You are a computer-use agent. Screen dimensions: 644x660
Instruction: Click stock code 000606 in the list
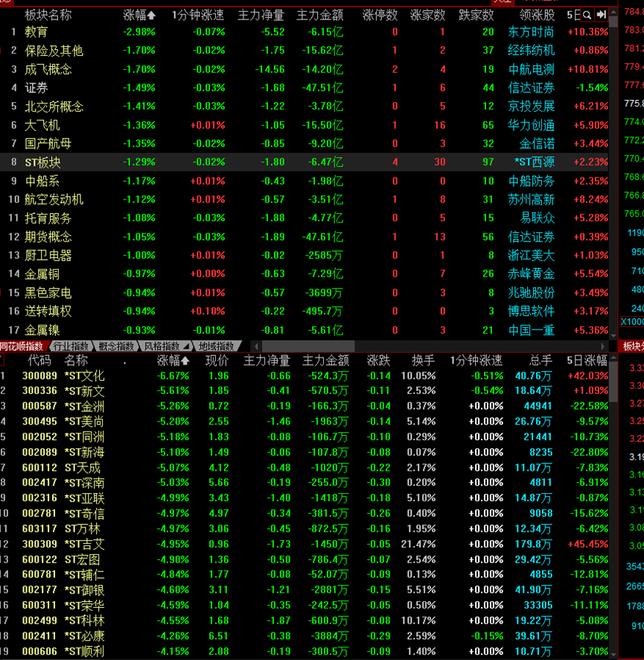pos(39,651)
